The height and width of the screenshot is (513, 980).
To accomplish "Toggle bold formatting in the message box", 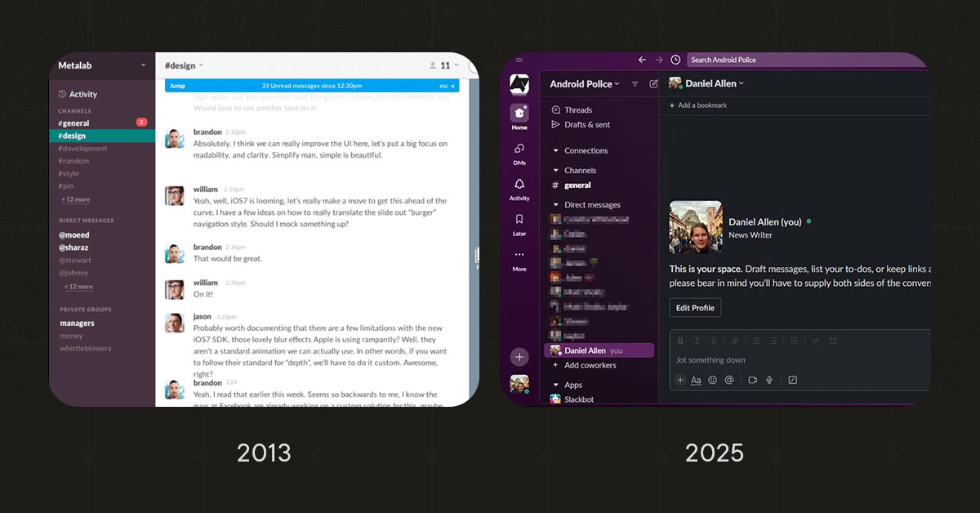I will (680, 341).
